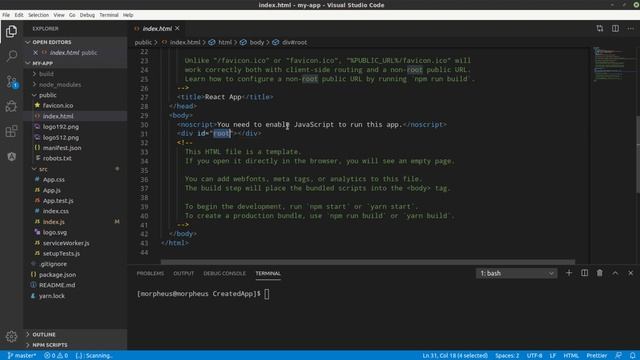Click the editor vertical scrollbar thumb
Image resolution: width=640 pixels, height=360 pixels.
(x=638, y=154)
